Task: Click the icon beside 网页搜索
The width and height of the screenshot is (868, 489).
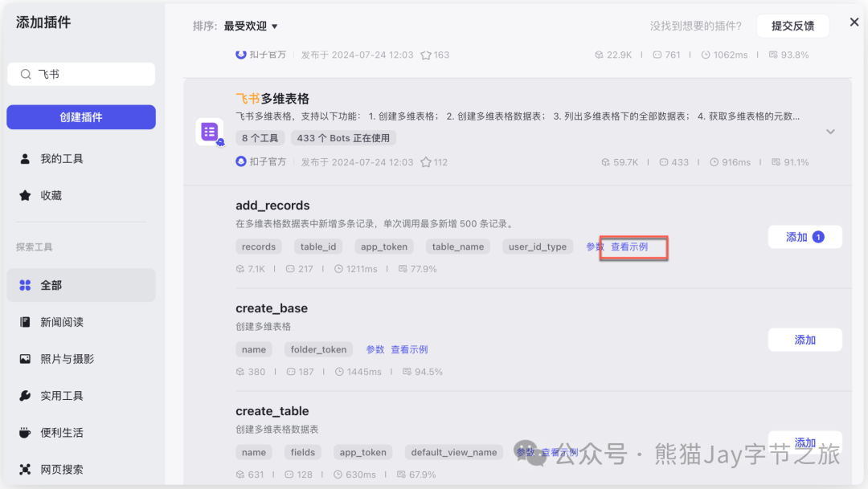Action: click(x=25, y=469)
